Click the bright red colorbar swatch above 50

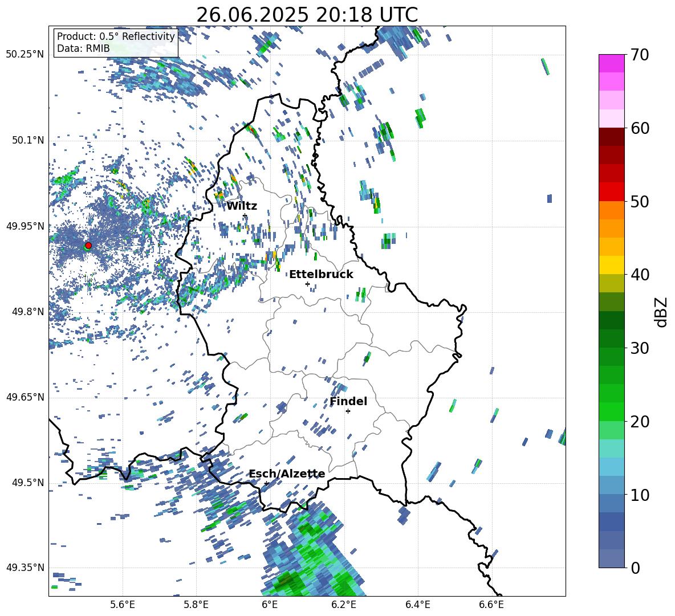pyautogui.click(x=612, y=192)
